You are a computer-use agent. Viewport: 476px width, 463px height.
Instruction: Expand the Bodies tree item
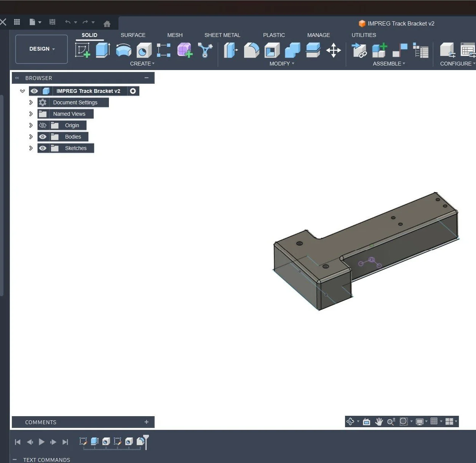point(30,137)
